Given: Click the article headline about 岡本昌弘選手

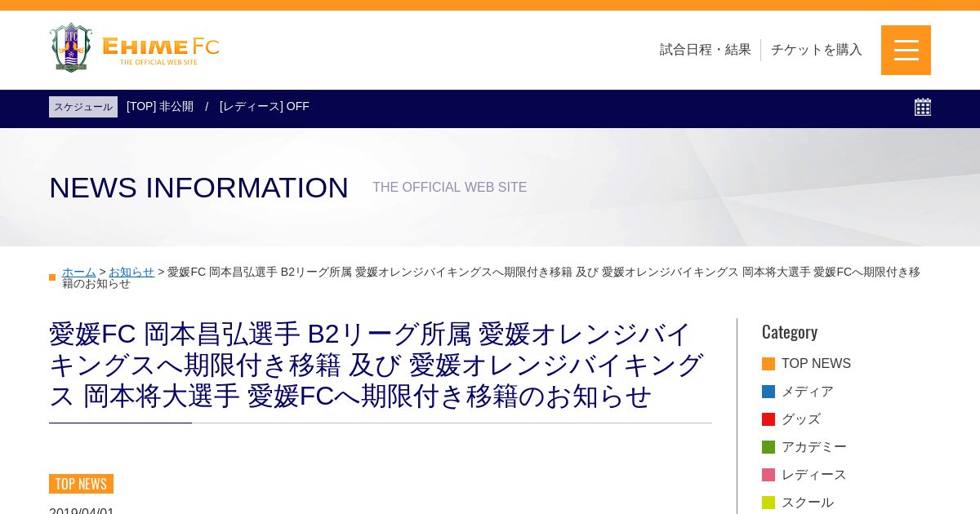Looking at the screenshot, I should pyautogui.click(x=376, y=365).
